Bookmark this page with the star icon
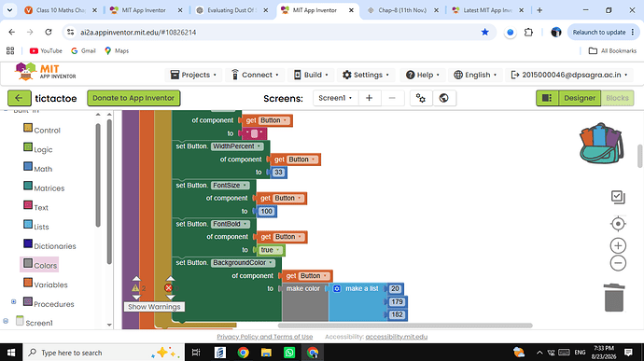644x361 pixels. point(485,32)
